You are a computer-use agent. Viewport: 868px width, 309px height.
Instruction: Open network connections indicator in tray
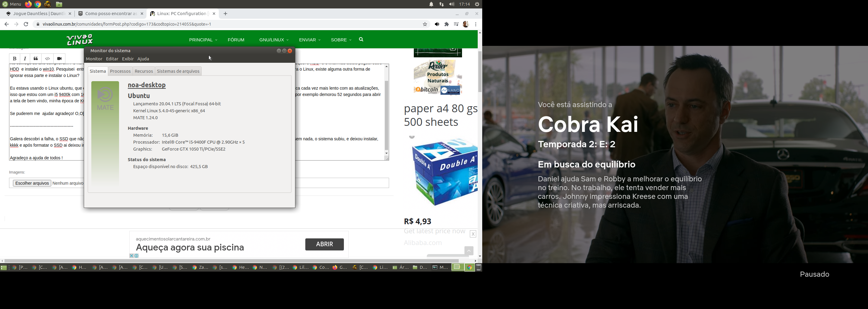(x=442, y=5)
